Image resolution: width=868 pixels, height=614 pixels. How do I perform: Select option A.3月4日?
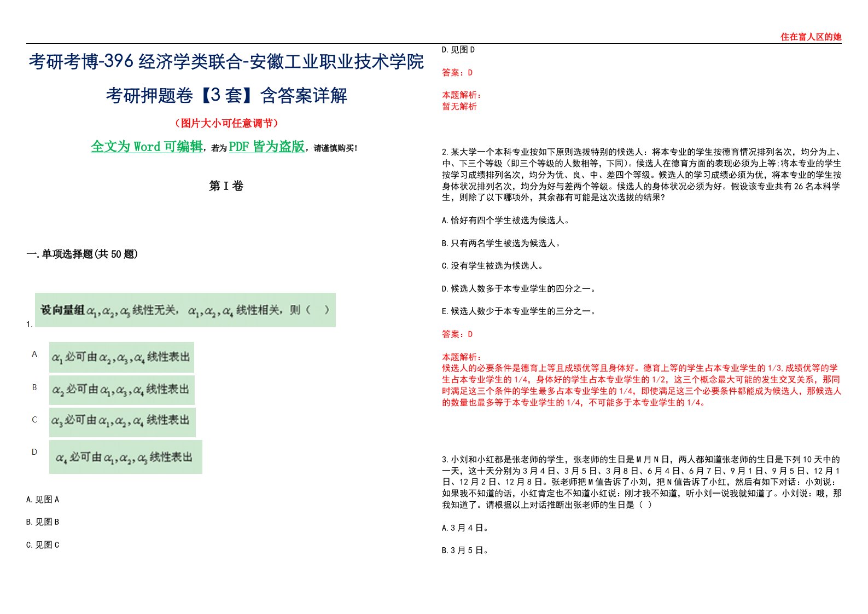click(x=465, y=528)
